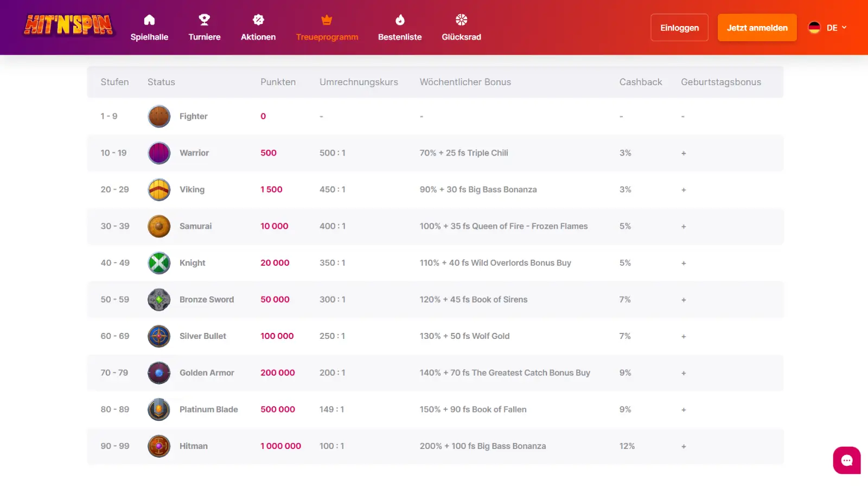Click the Knight shield badge
This screenshot has height=488, width=868.
coord(159,263)
